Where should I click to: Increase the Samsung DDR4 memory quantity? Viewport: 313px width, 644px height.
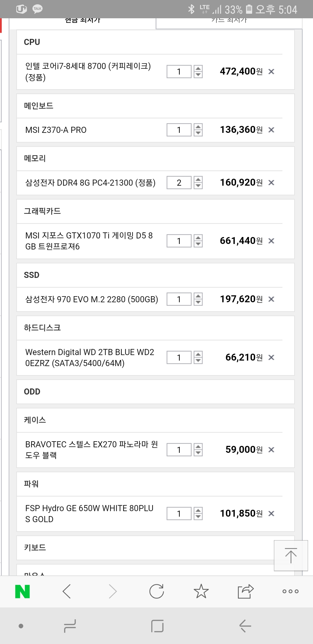(x=198, y=180)
